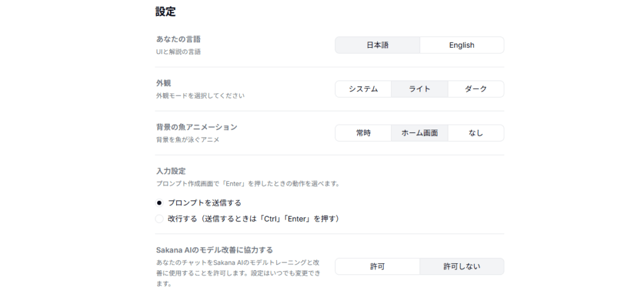Select 日本語 as your language
Image resolution: width=644 pixels, height=294 pixels.
coord(377,45)
